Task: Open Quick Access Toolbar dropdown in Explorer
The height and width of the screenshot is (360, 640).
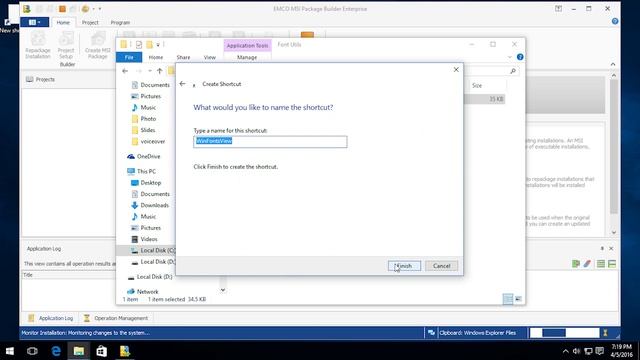Action: tap(158, 44)
